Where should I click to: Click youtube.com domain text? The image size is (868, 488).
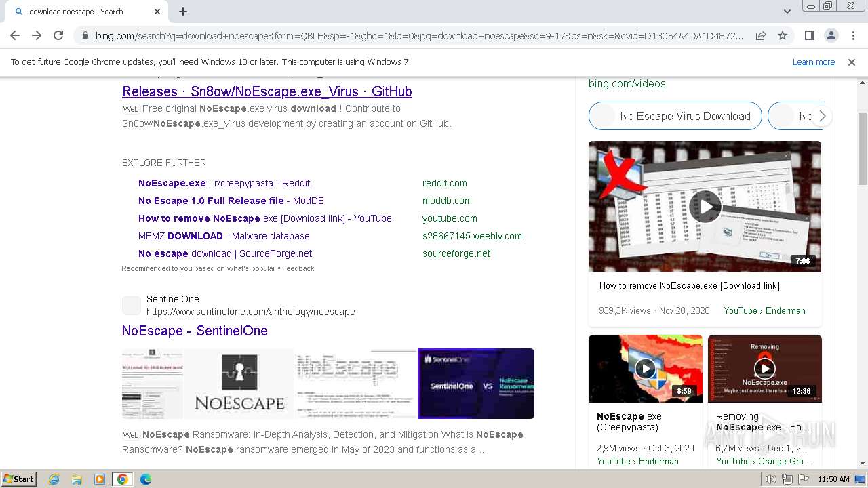click(x=450, y=218)
